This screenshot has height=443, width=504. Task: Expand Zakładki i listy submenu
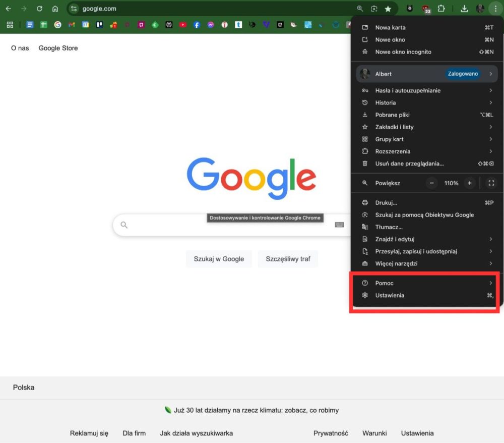(427, 127)
